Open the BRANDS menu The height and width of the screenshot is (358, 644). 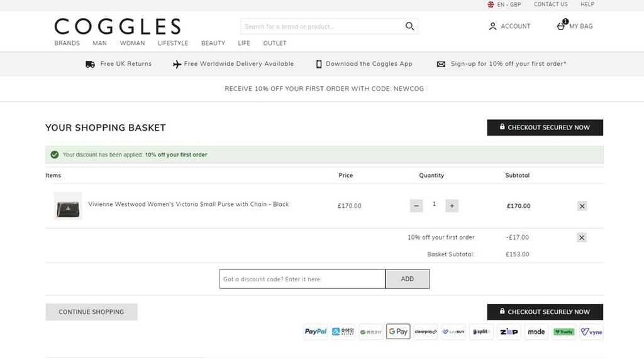pos(67,43)
